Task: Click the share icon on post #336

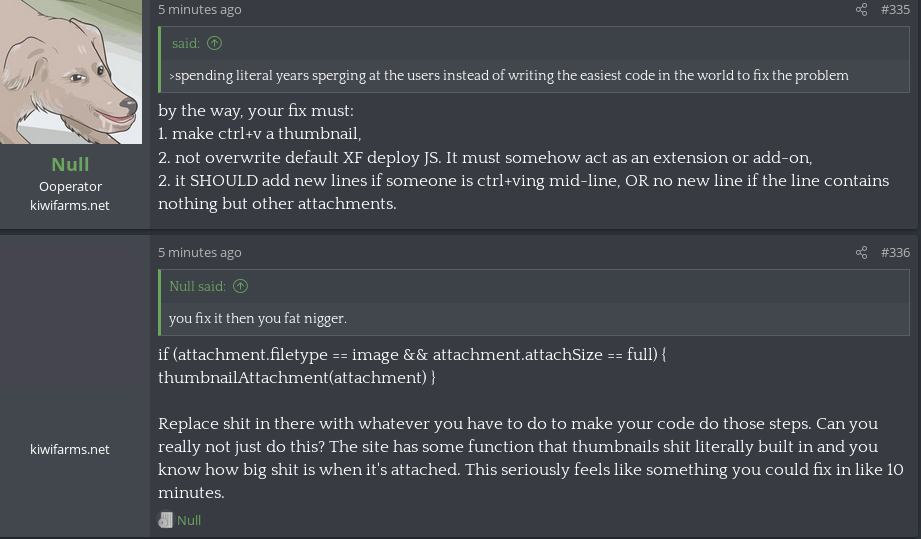Action: pos(861,252)
